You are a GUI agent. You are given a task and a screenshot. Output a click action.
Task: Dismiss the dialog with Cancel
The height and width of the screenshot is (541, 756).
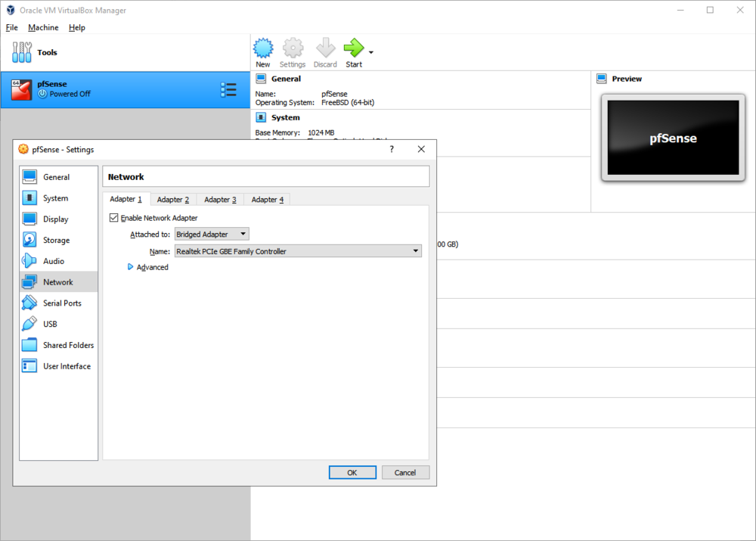point(405,471)
